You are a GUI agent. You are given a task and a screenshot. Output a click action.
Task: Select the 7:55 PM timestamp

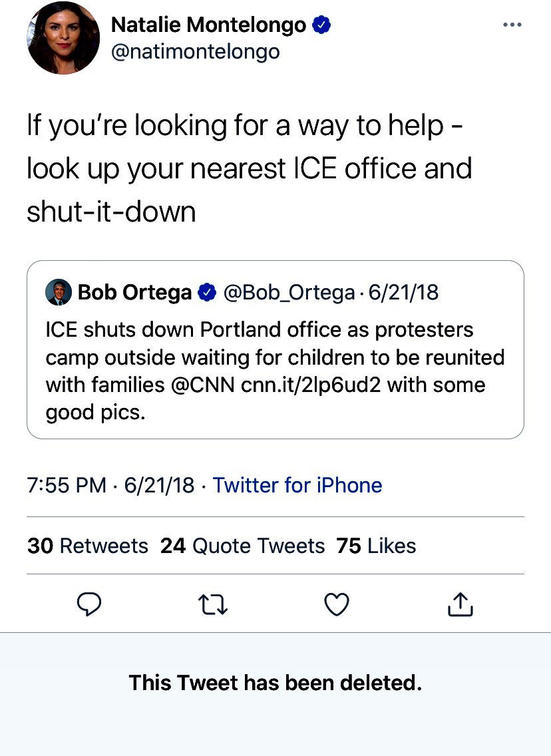click(x=67, y=485)
